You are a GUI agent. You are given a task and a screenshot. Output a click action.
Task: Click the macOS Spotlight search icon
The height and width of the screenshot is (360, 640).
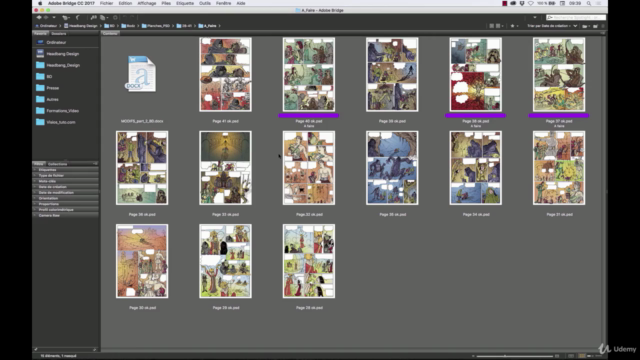pyautogui.click(x=589, y=3)
